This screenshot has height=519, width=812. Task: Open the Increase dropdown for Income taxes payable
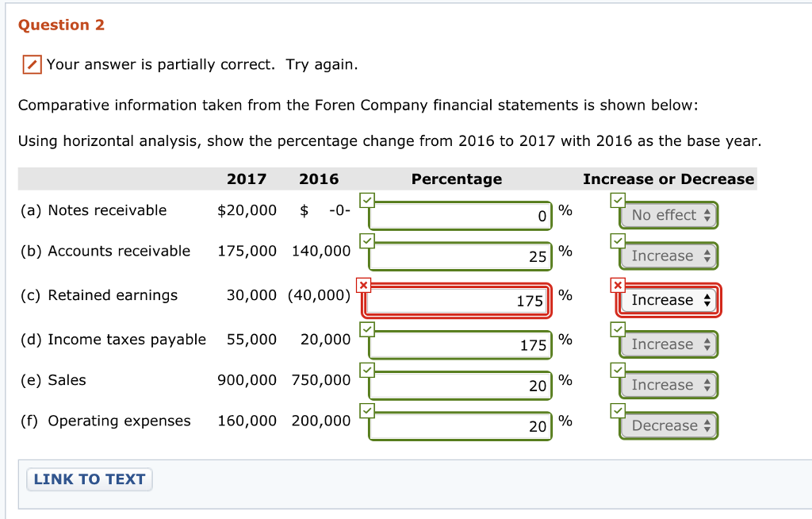point(668,344)
